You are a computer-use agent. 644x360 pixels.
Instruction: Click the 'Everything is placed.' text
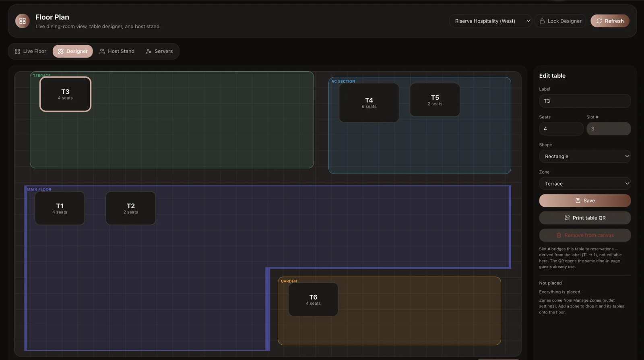[x=560, y=292]
